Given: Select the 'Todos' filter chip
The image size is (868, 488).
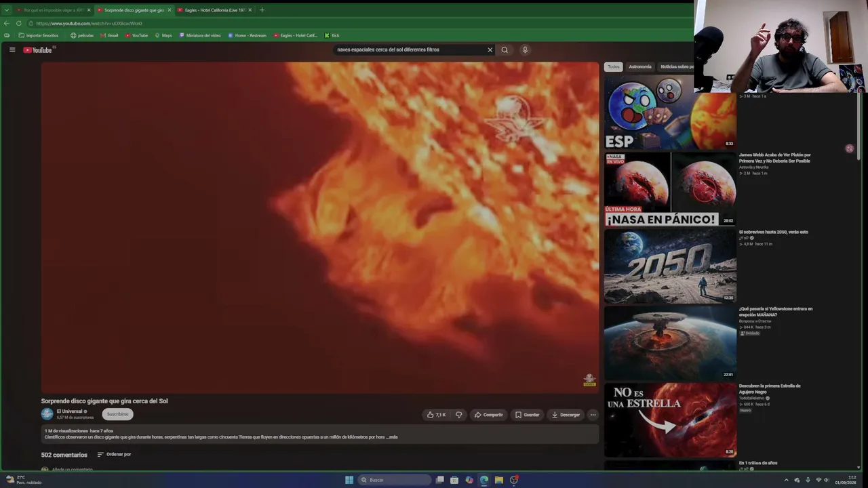Looking at the screenshot, I should pos(614,66).
